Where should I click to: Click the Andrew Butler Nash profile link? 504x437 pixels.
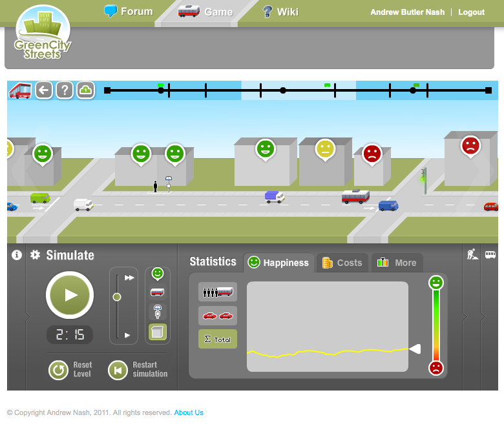pos(407,12)
